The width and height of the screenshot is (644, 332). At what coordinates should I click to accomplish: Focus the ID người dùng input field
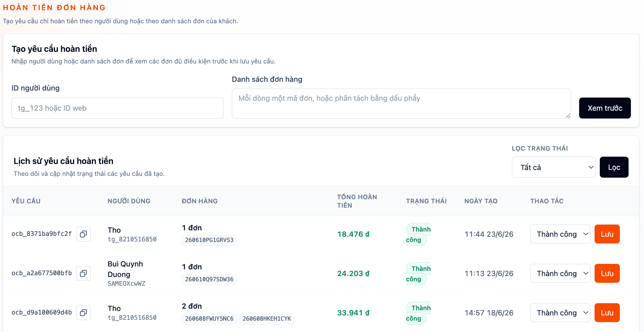(x=117, y=108)
